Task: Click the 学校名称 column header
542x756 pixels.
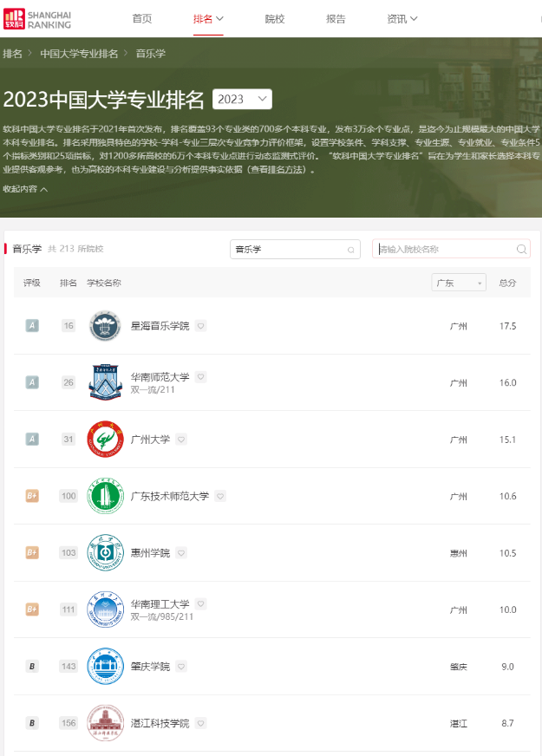Action: 104,283
